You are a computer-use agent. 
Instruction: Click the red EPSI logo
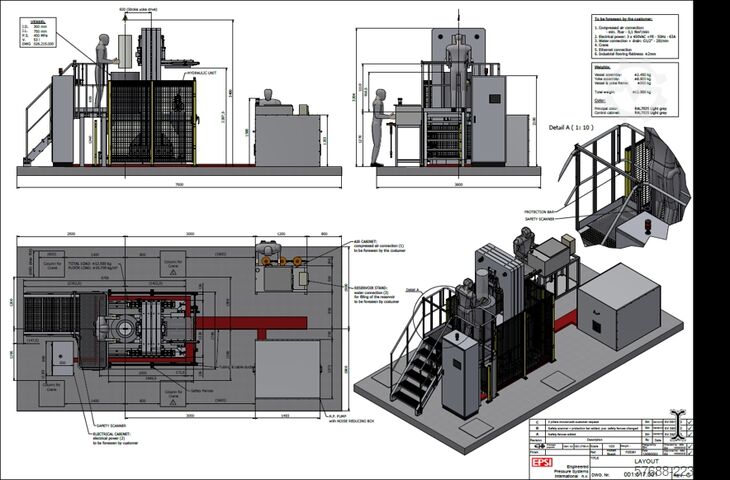click(542, 462)
